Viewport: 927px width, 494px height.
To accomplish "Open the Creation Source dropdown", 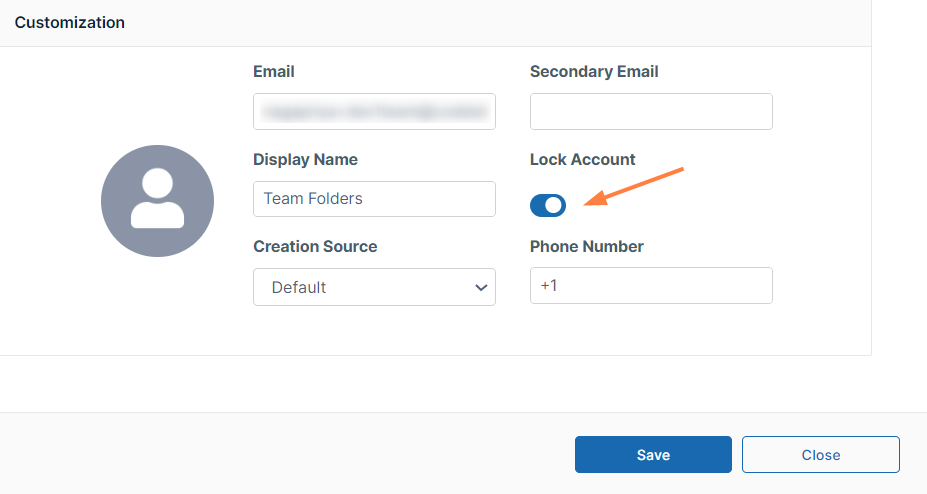I will tap(374, 287).
